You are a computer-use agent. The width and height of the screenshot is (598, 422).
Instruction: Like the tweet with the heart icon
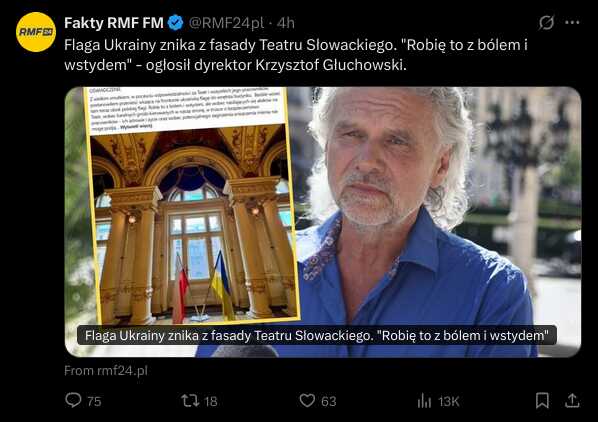(x=307, y=401)
